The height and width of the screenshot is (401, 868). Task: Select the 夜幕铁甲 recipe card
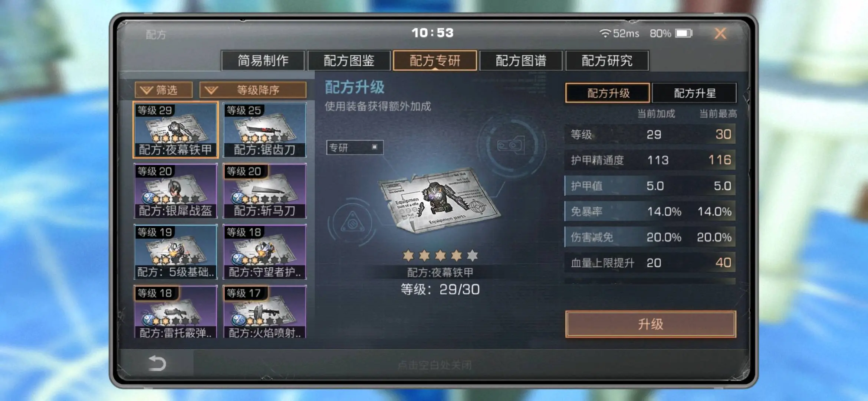tap(175, 130)
